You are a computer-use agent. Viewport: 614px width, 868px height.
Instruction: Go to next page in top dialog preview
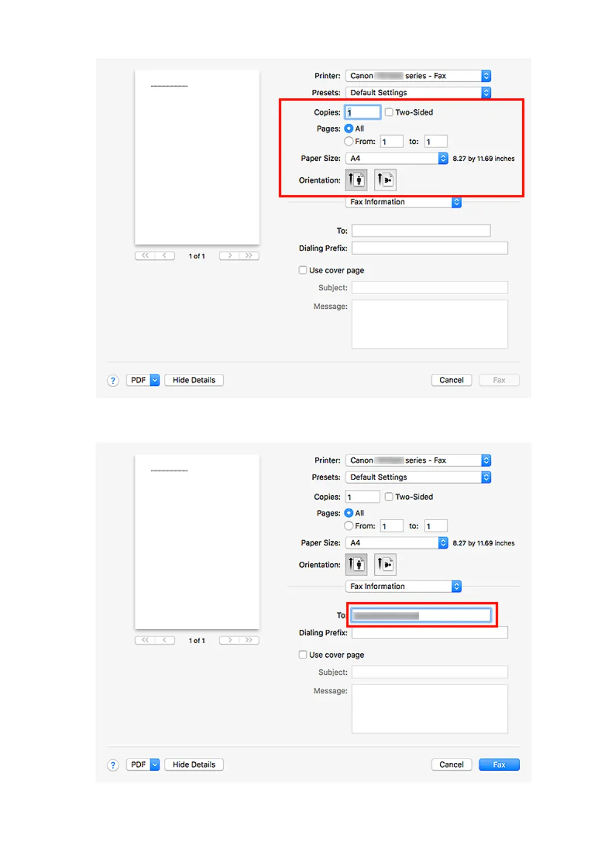pyautogui.click(x=229, y=256)
